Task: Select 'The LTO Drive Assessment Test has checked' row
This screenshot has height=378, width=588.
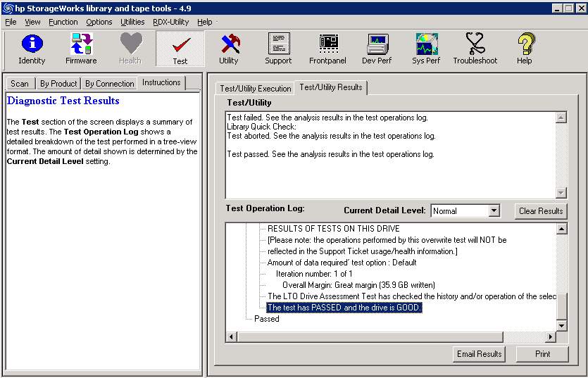Action: pos(412,296)
